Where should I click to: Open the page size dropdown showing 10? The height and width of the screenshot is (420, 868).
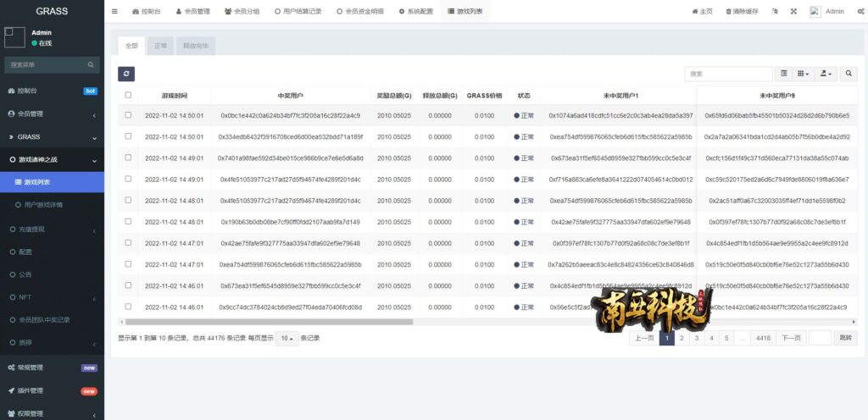point(287,338)
